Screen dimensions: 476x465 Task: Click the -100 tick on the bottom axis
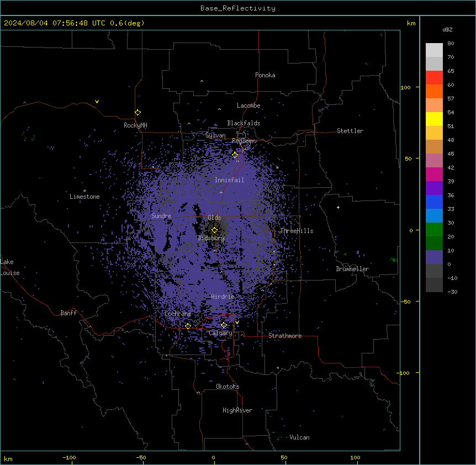69,457
